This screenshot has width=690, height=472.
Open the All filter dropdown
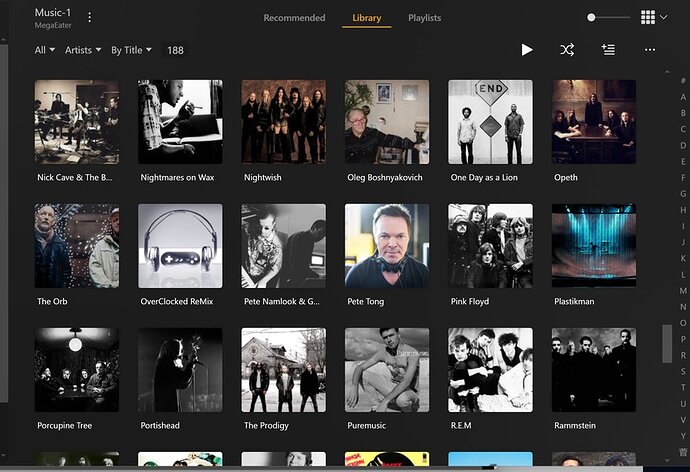(x=45, y=50)
